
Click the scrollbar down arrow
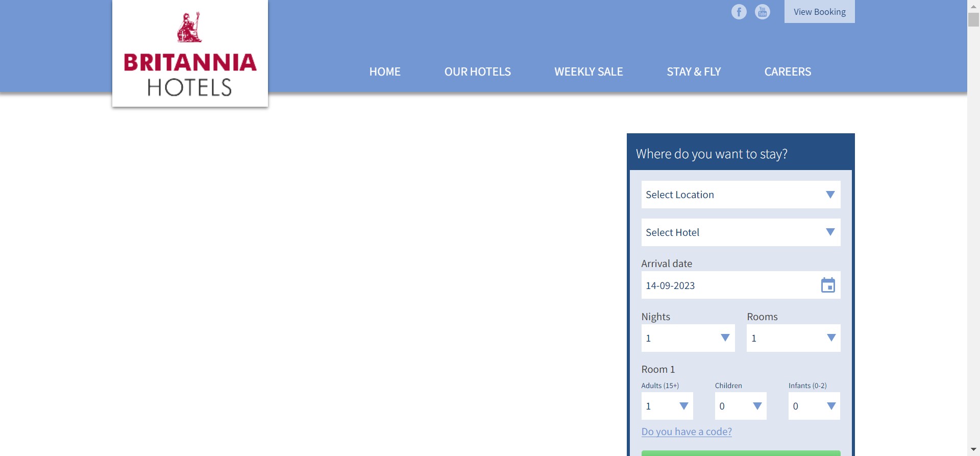973,449
